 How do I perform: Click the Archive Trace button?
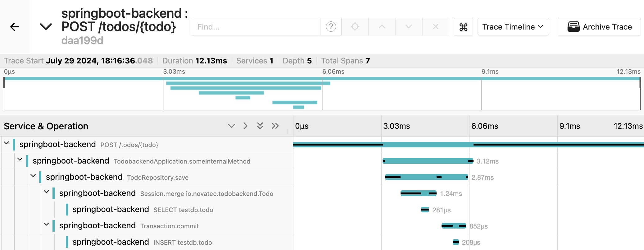click(x=599, y=27)
